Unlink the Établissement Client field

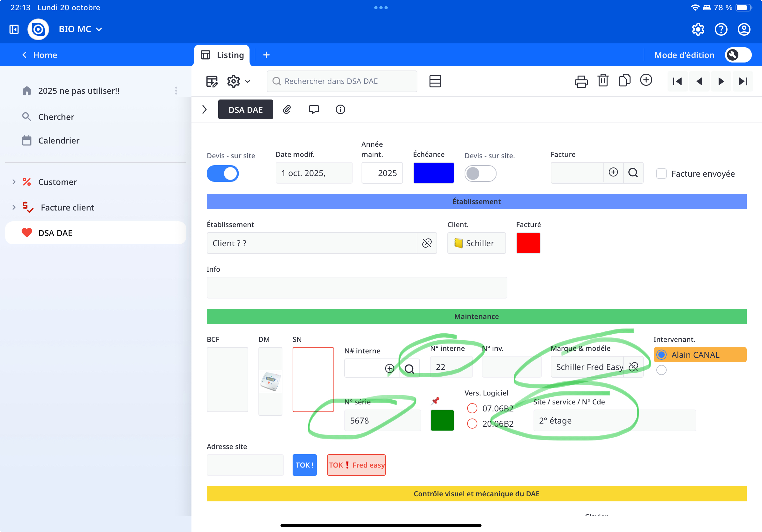click(x=427, y=243)
